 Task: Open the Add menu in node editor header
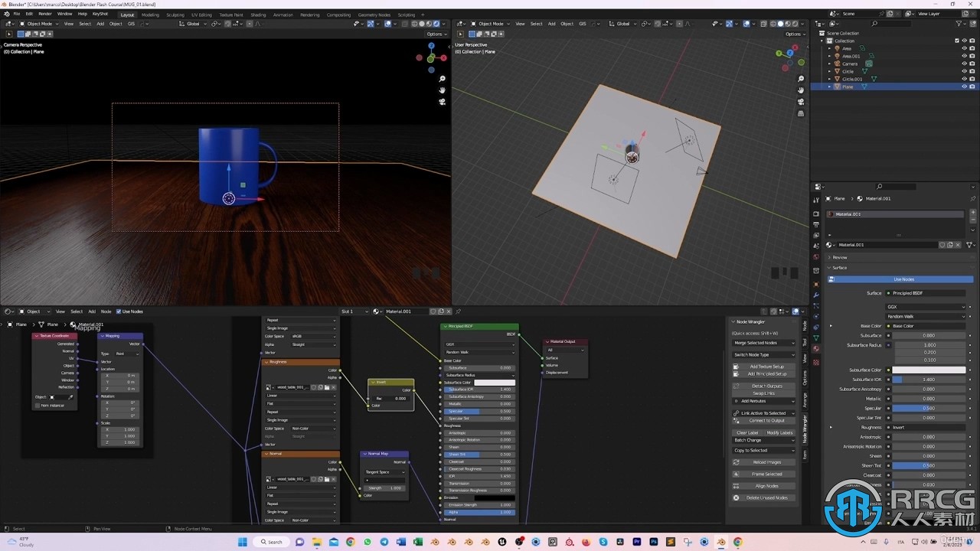pyautogui.click(x=92, y=311)
